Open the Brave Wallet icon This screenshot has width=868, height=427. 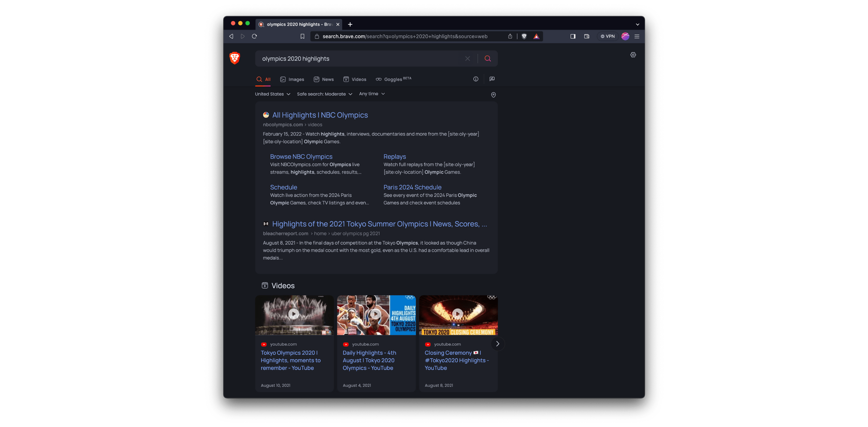[587, 37]
